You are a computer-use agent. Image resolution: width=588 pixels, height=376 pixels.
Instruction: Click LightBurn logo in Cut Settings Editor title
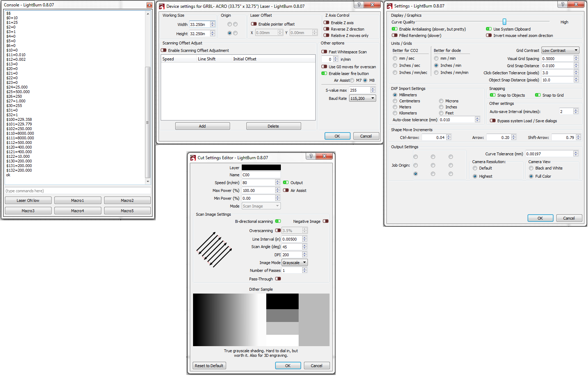tap(193, 158)
